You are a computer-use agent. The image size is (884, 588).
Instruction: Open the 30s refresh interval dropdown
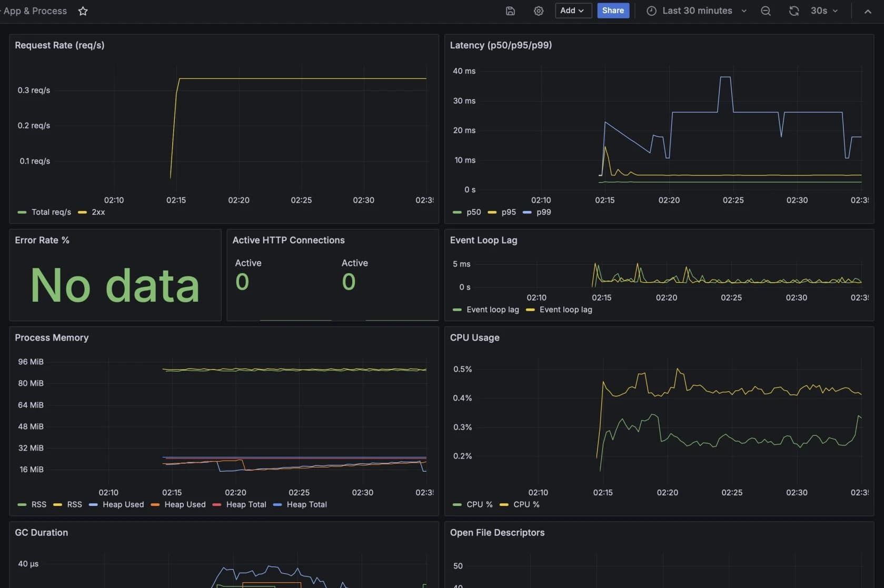pyautogui.click(x=824, y=11)
